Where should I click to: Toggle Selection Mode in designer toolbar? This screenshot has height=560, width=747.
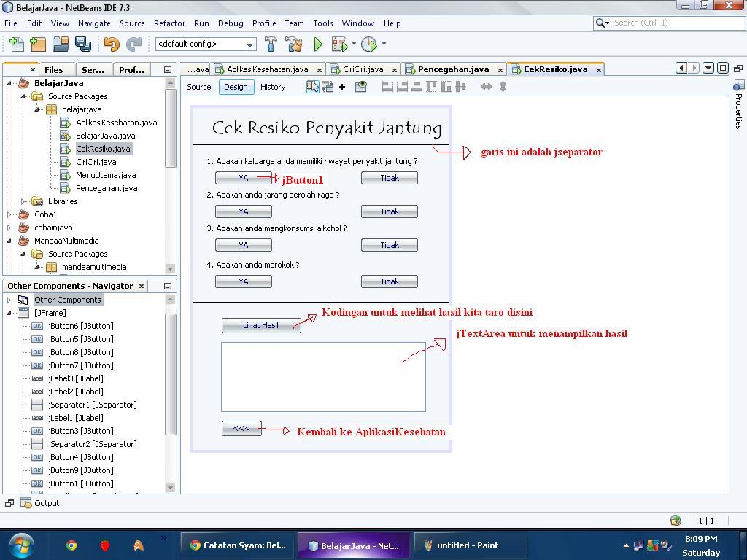tap(312, 87)
